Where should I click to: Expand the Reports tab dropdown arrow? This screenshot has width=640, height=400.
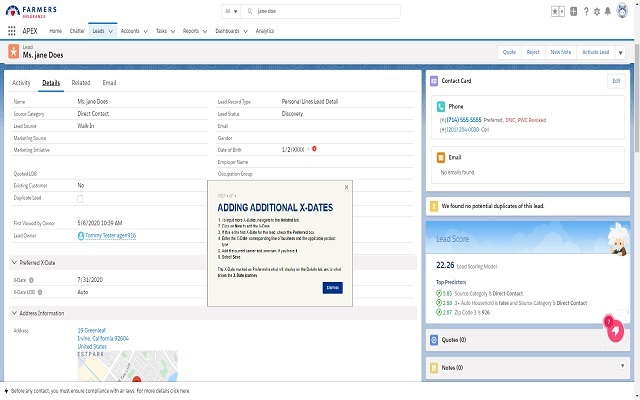click(x=205, y=31)
